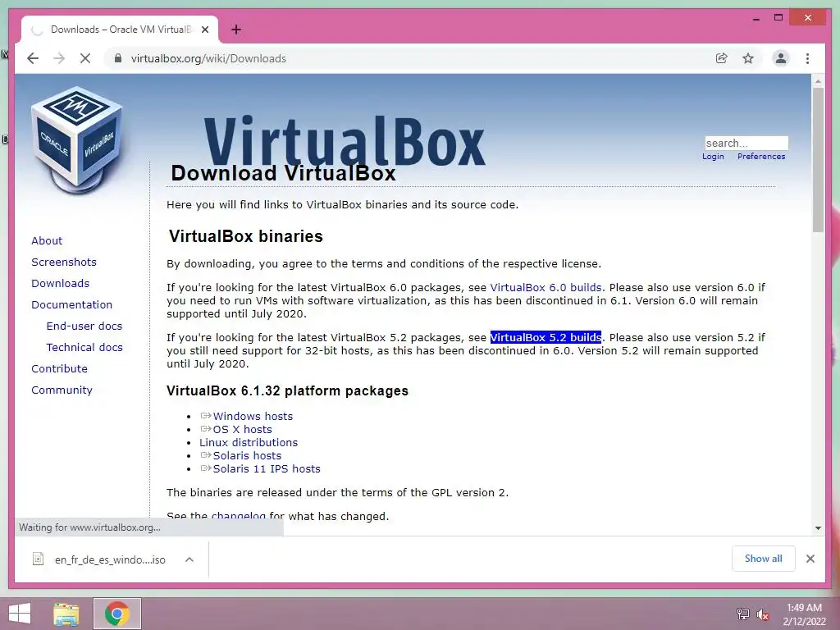
Task: Close the downloads bar
Action: [x=810, y=559]
